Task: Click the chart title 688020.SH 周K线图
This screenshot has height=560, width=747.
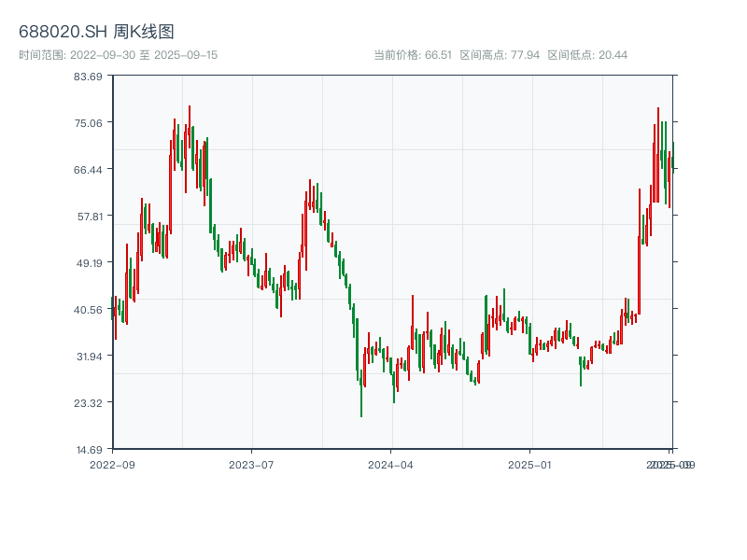Action: [x=96, y=32]
